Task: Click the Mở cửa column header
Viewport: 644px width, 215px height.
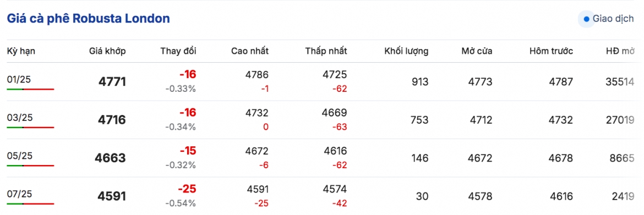Action: tap(477, 51)
